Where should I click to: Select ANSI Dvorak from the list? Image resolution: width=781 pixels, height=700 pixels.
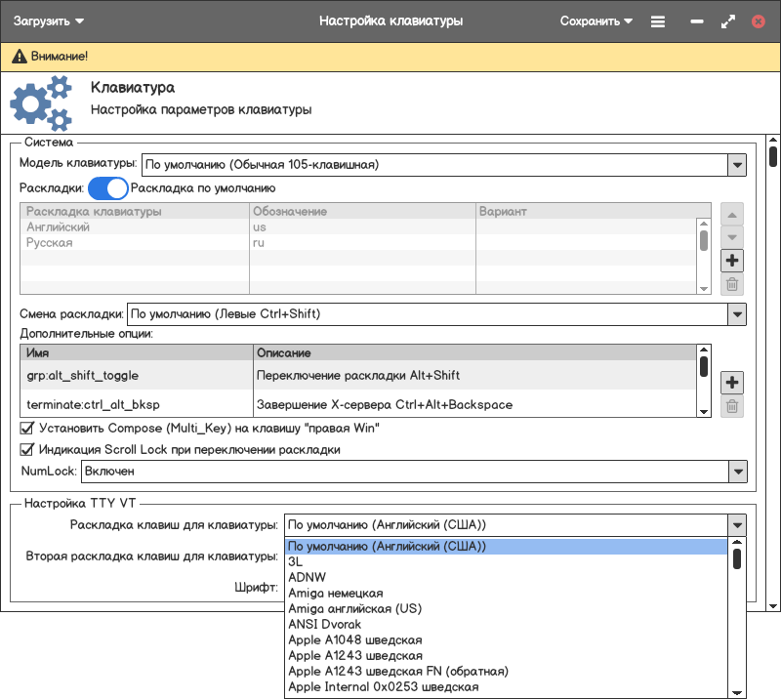[325, 624]
